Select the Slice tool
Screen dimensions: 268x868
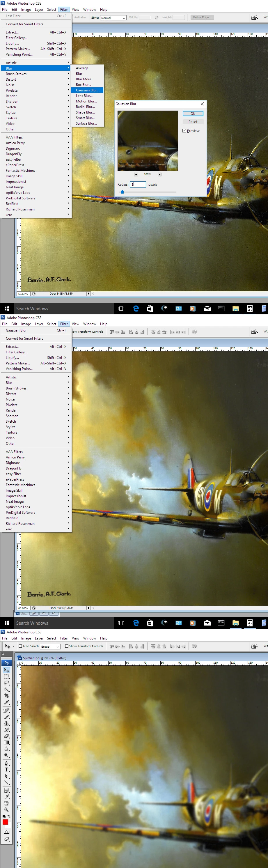(x=6, y=702)
